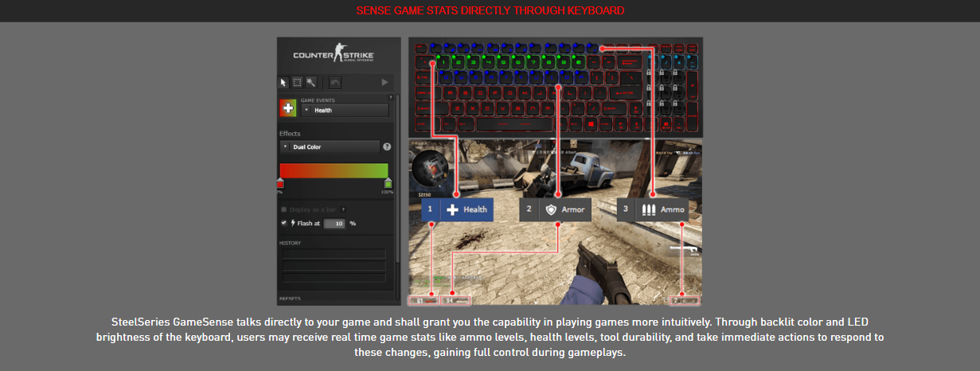Select the arrow pointer tool
The image size is (980, 371).
pos(283,82)
